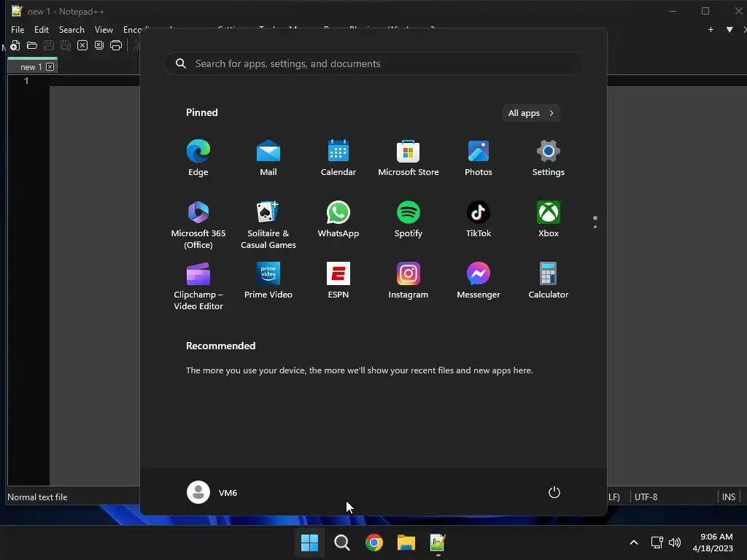
Task: Click the Start menu search field
Action: [x=373, y=64]
